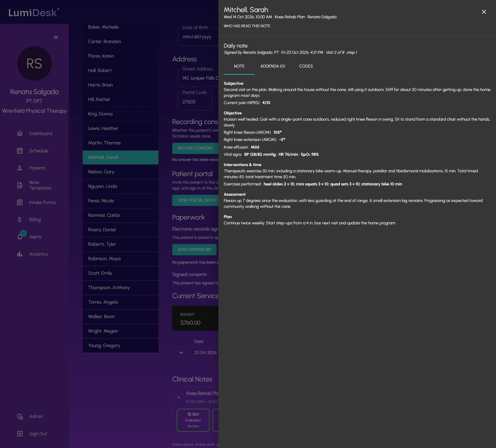Click the LumiDesk logo
Image resolution: width=496 pixels, height=448 pixels.
34,12
